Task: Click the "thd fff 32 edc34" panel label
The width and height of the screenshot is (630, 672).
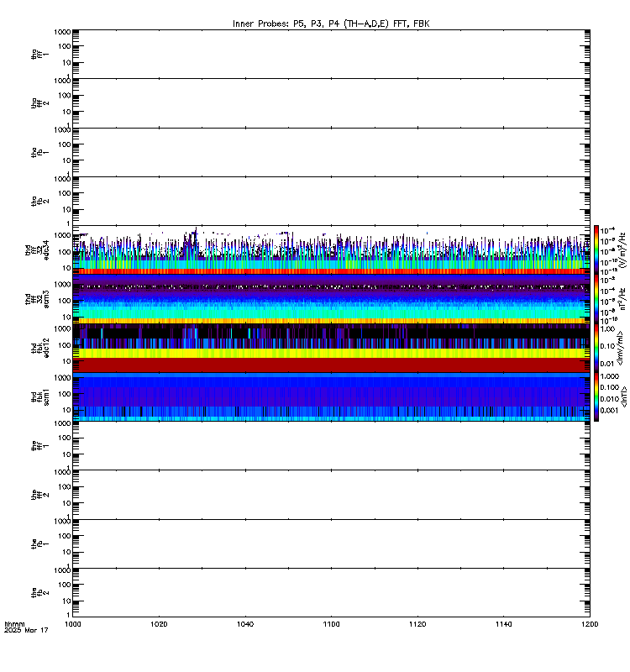Action: [37, 249]
